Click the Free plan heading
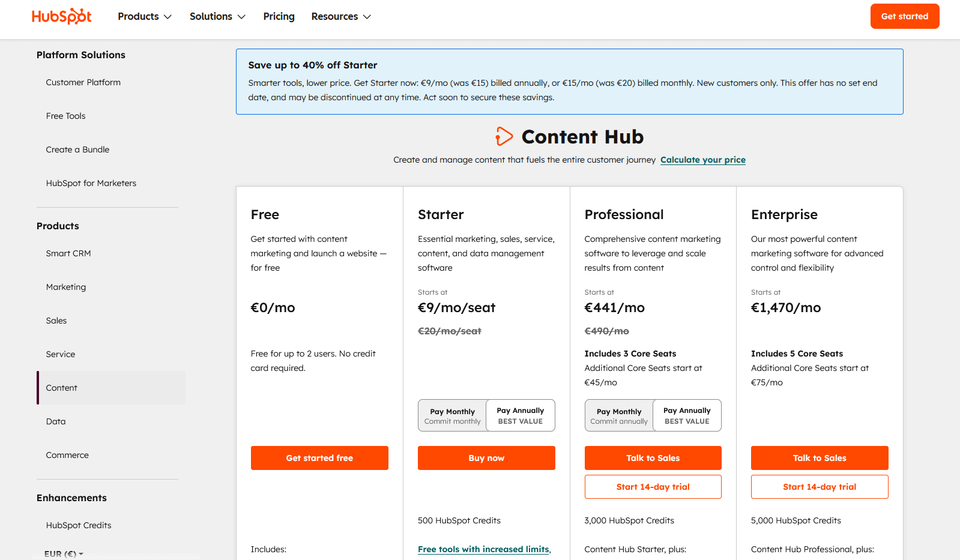 pyautogui.click(x=265, y=214)
